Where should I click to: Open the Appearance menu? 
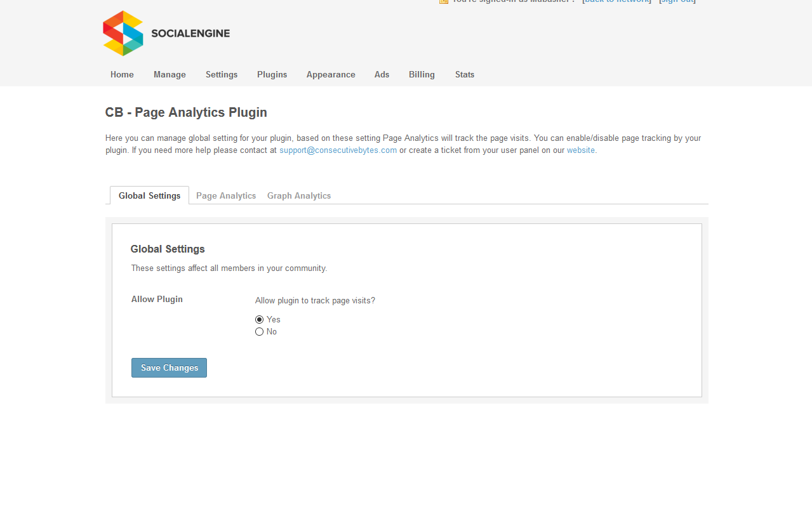[331, 75]
